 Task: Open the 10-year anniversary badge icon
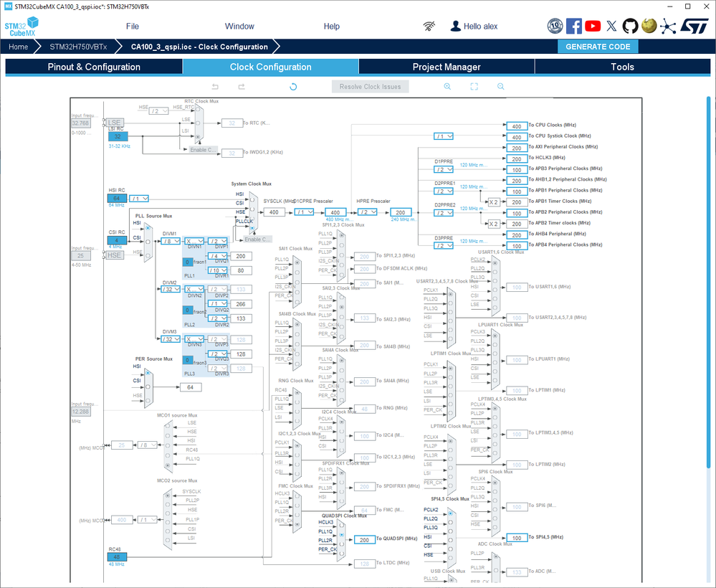[x=555, y=26]
